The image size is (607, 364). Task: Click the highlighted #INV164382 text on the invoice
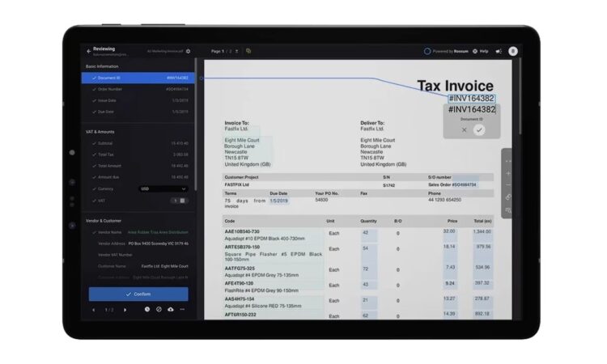click(x=470, y=99)
